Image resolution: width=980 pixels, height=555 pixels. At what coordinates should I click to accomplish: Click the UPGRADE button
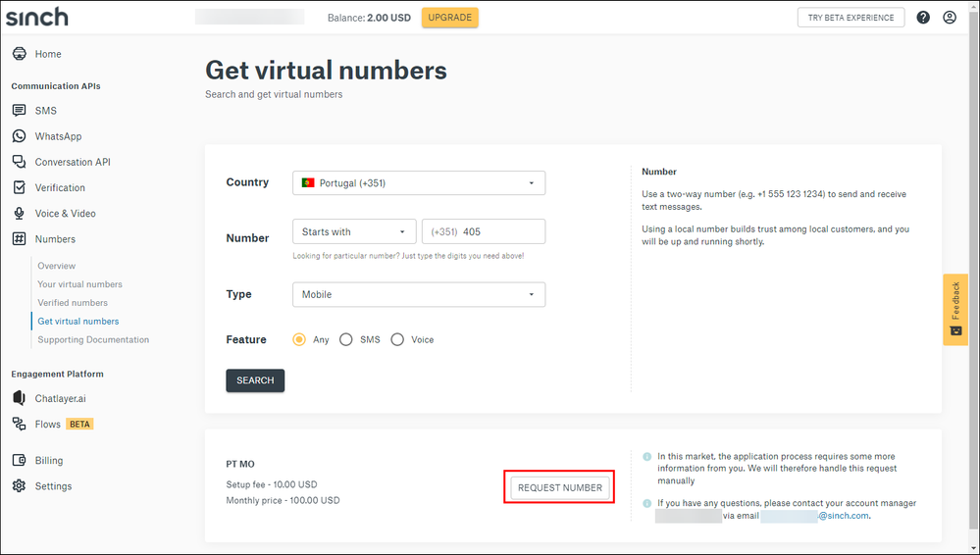(450, 18)
